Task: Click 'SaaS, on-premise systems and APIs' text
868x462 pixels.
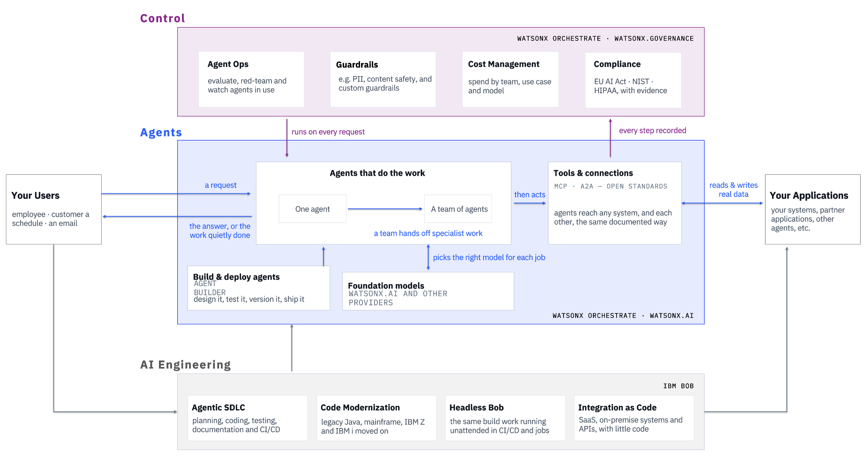Action: pos(630,424)
